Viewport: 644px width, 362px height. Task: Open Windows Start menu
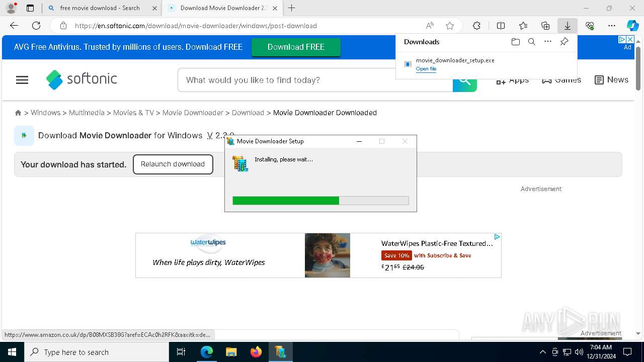[12, 352]
